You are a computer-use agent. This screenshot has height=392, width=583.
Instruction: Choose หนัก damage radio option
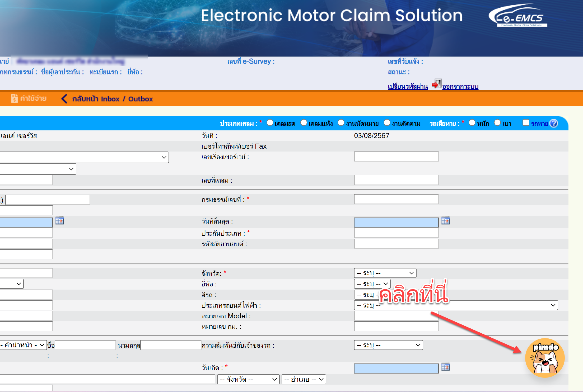click(472, 123)
